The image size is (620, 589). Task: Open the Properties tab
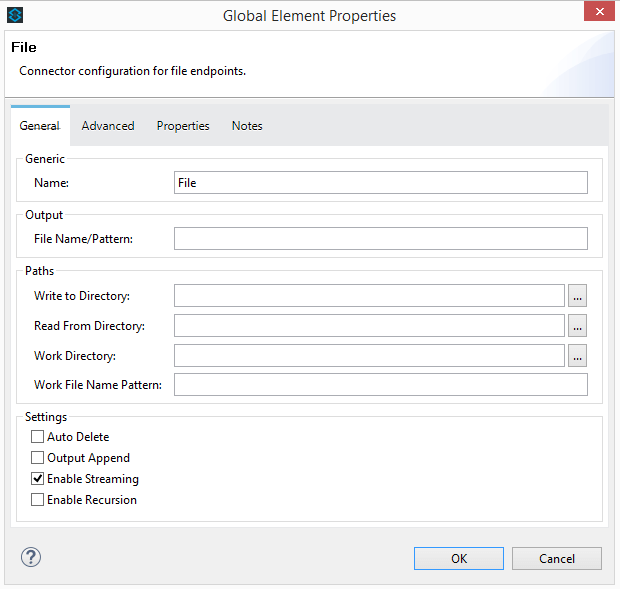pyautogui.click(x=183, y=126)
